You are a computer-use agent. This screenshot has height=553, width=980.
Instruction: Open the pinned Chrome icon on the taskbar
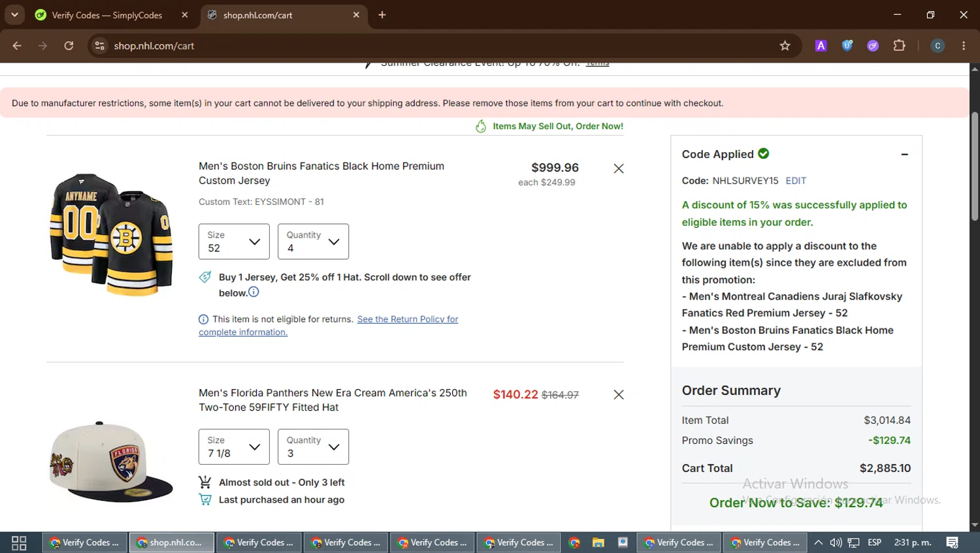[x=574, y=543]
